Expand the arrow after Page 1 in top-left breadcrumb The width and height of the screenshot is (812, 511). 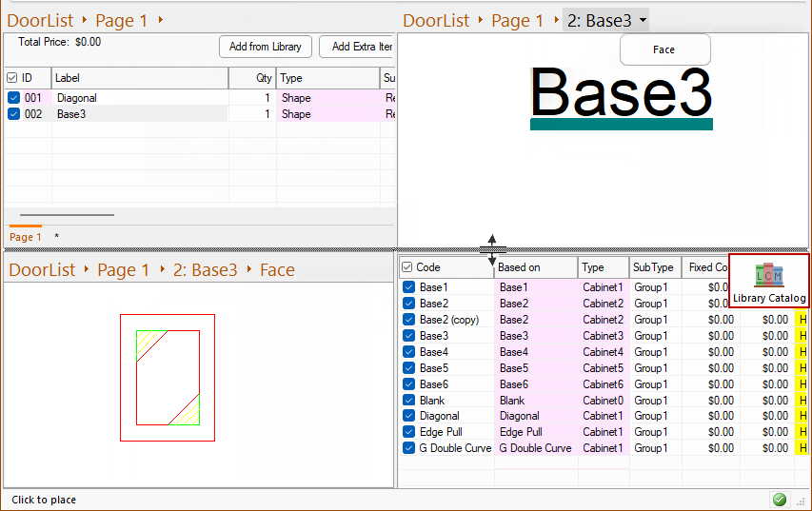coord(161,20)
